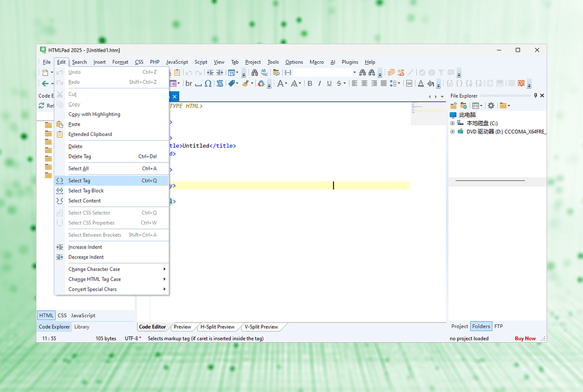Image resolution: width=583 pixels, height=392 pixels.
Task: Click into the toolbar search input field
Action: (322, 72)
